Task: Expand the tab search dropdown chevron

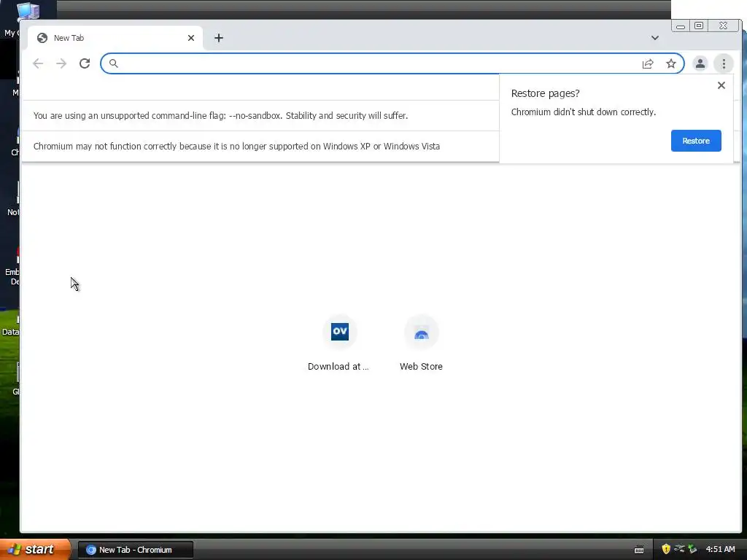Action: tap(655, 38)
